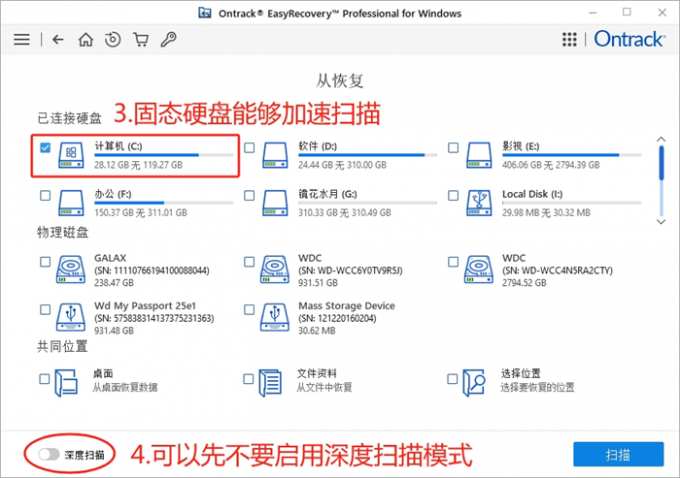The height and width of the screenshot is (478, 680).
Task: Check the GALAX disk checkbox
Action: (45, 262)
